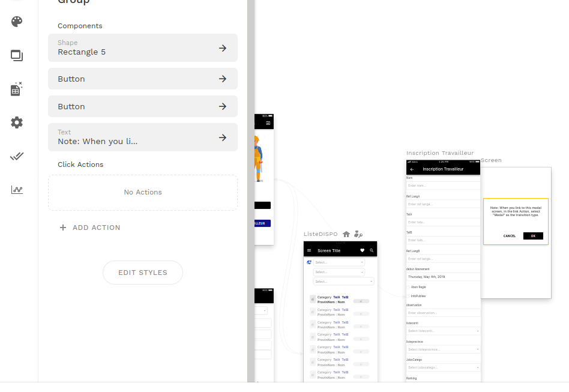
Task: Click the Enter ref langb input field
Action: click(x=443, y=259)
